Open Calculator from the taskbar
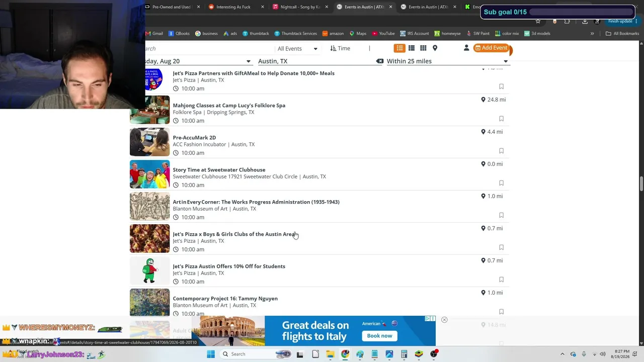 404,354
